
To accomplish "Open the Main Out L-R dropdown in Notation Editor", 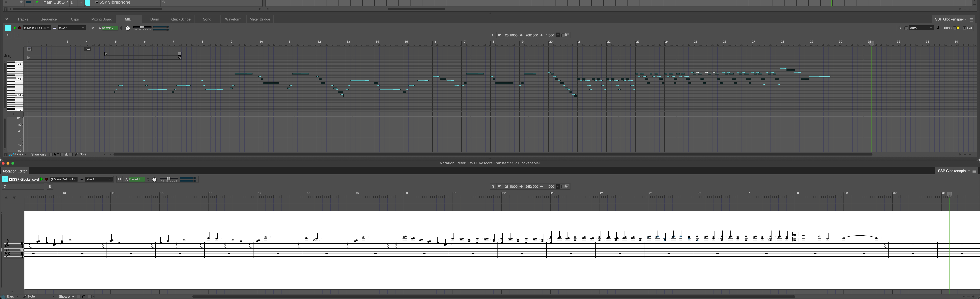I will click(64, 179).
